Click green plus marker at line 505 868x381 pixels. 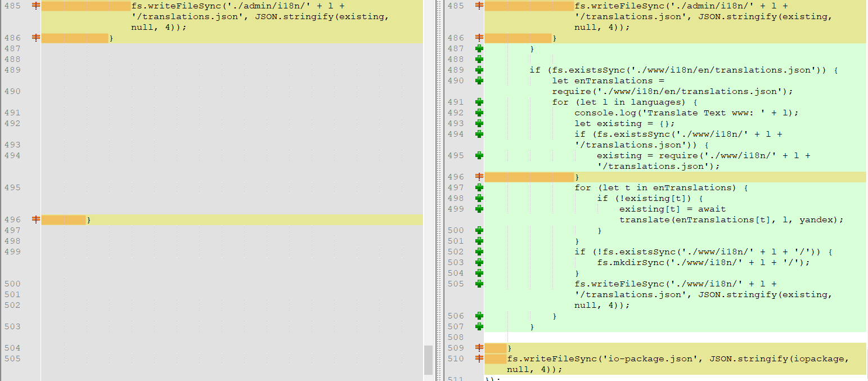(479, 284)
